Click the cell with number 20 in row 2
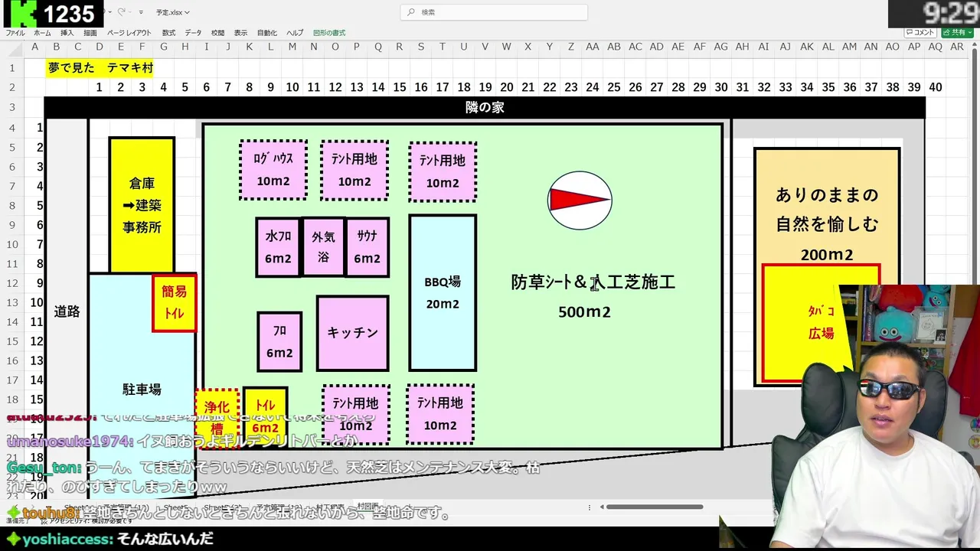980x551 pixels. pos(506,87)
